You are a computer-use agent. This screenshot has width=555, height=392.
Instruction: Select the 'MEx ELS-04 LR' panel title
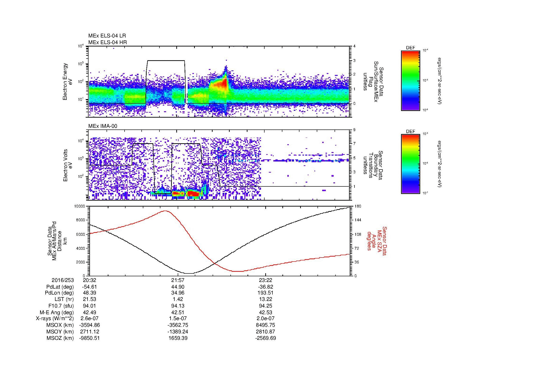(107, 36)
